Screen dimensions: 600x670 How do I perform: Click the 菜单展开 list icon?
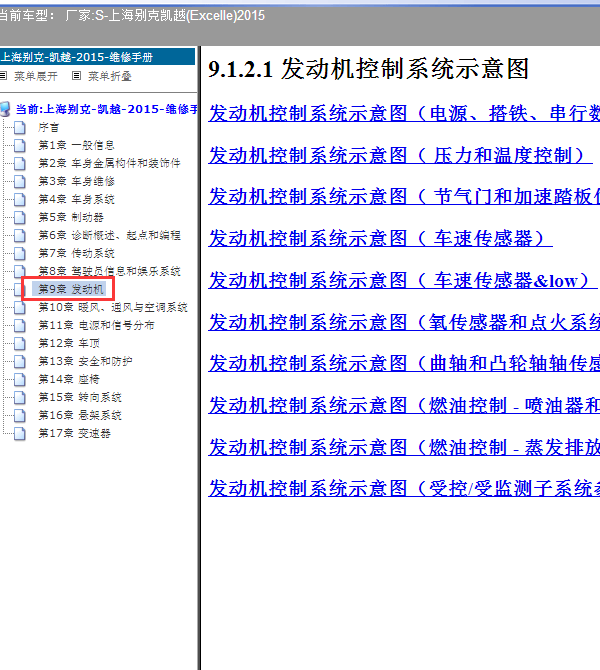tap(3, 76)
